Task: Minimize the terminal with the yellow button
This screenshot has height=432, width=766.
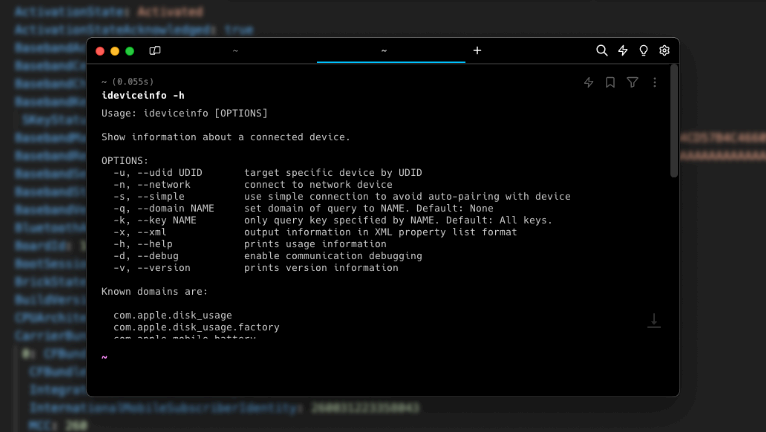Action: coord(115,51)
